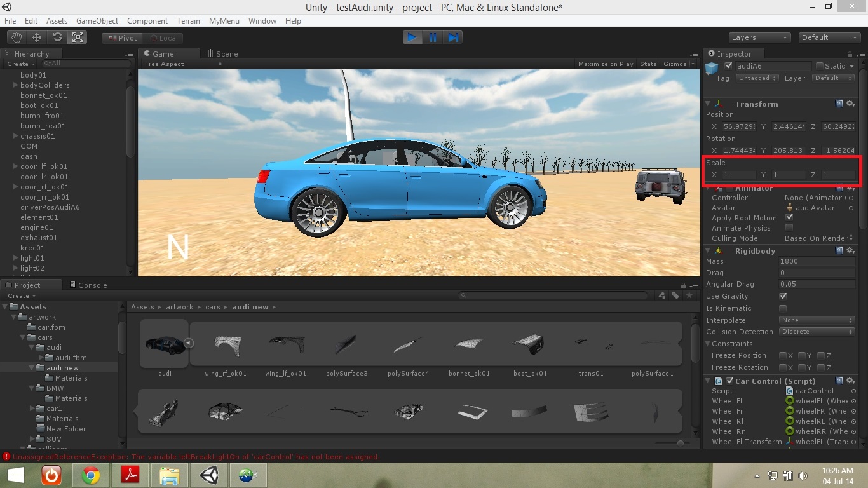
Task: Check Freeze Rotation Y
Action: (x=802, y=367)
